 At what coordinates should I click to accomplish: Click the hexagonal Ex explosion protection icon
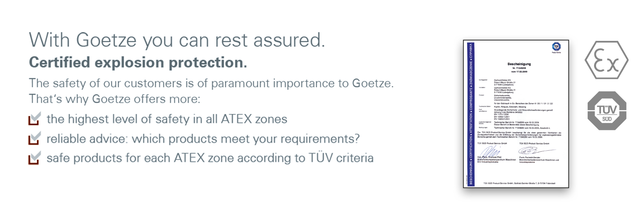(606, 60)
